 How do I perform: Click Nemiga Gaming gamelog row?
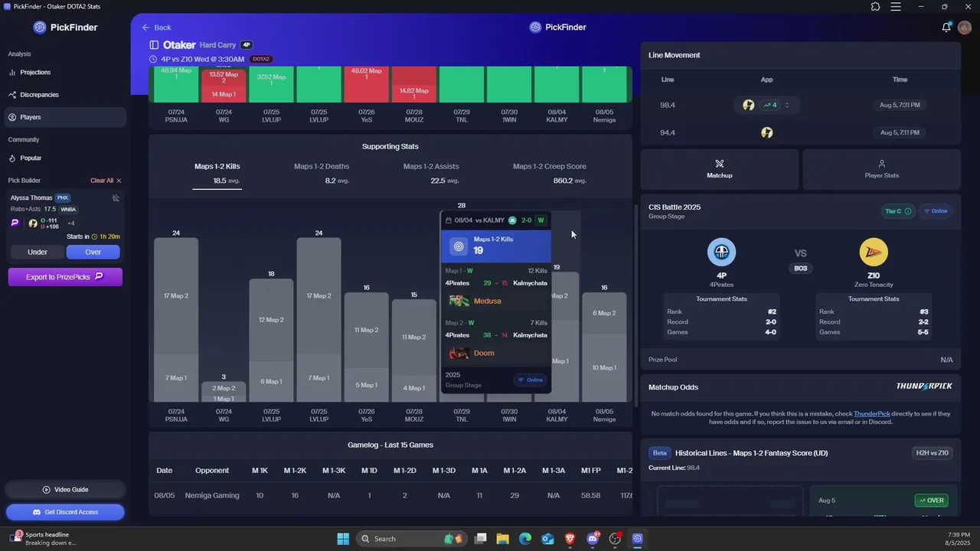point(390,495)
